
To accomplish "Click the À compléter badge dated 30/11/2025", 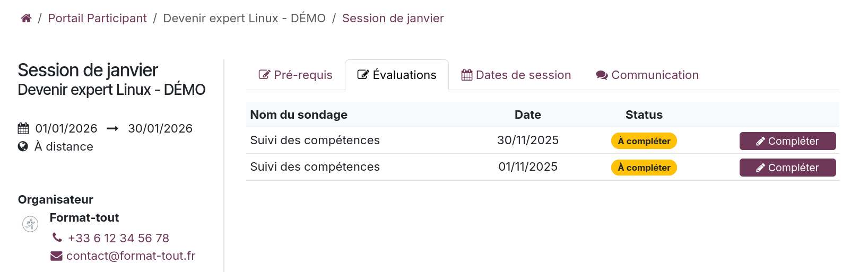I will pyautogui.click(x=644, y=141).
